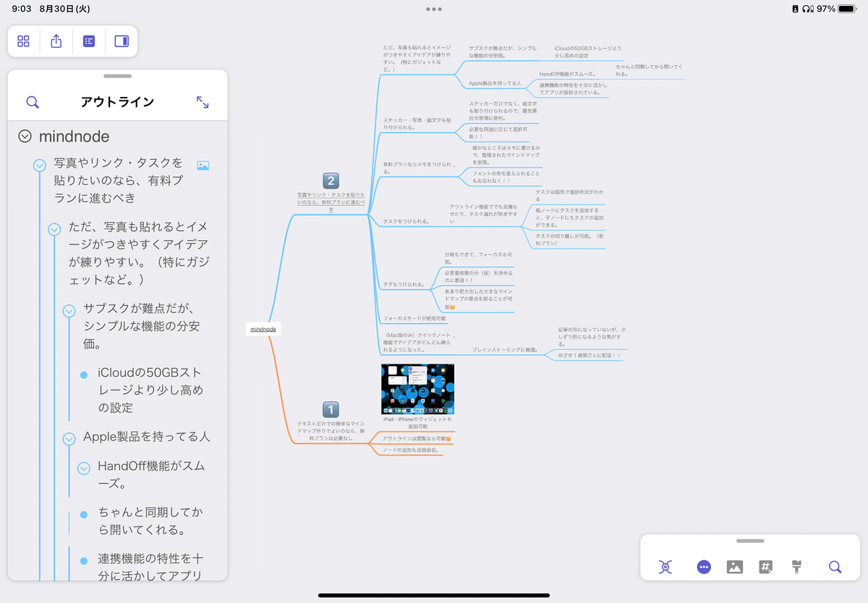Select the outline view icon
This screenshot has width=868, height=603.
pos(88,41)
